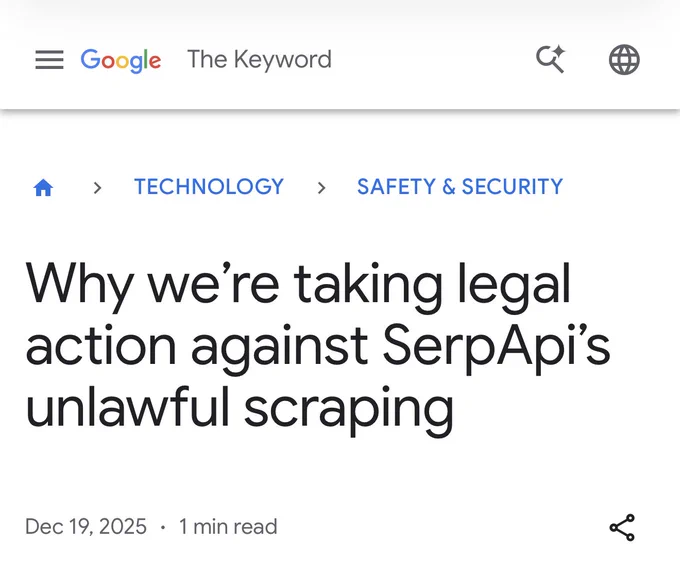Click the chevron before Safety & Security
The image size is (680, 576).
coord(321,188)
